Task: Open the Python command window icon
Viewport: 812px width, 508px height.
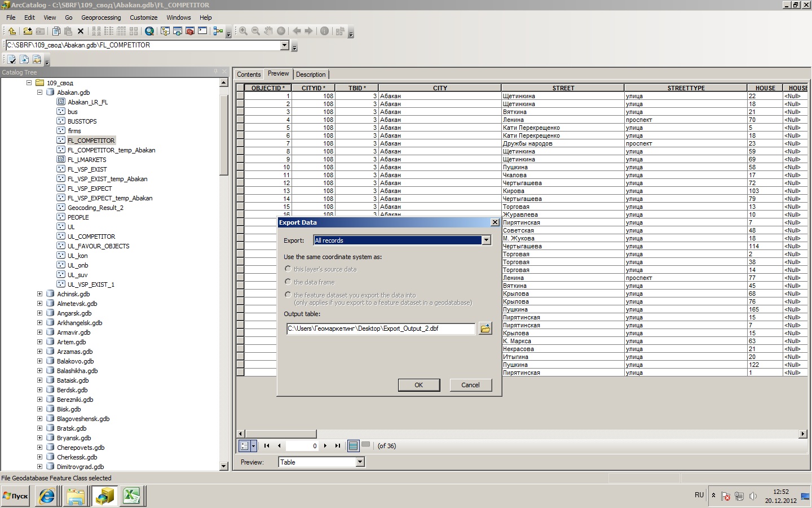Action: pyautogui.click(x=202, y=31)
